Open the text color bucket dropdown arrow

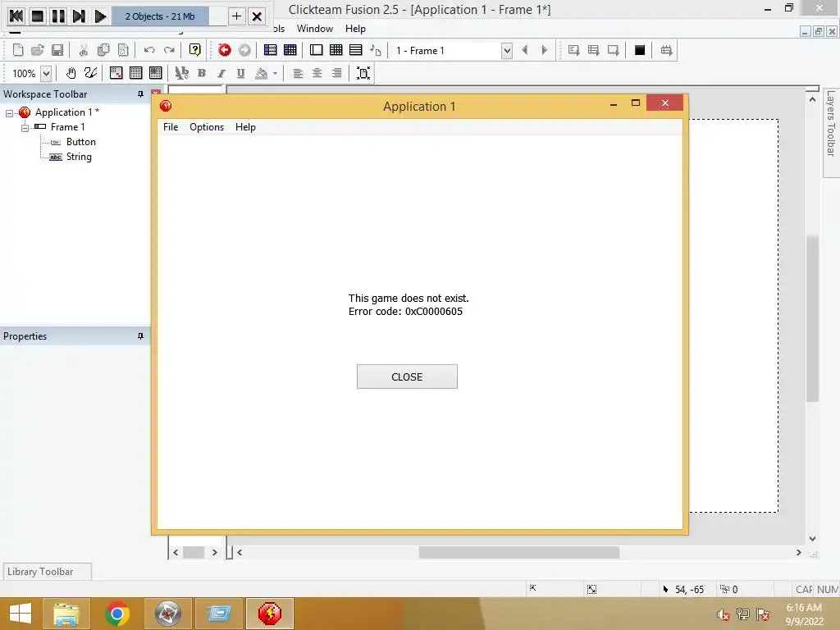275,73
